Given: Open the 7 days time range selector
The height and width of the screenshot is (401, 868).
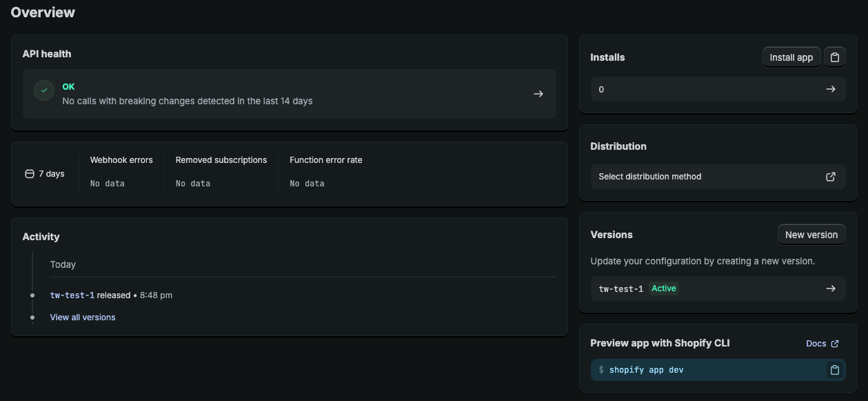Looking at the screenshot, I should coord(45,173).
